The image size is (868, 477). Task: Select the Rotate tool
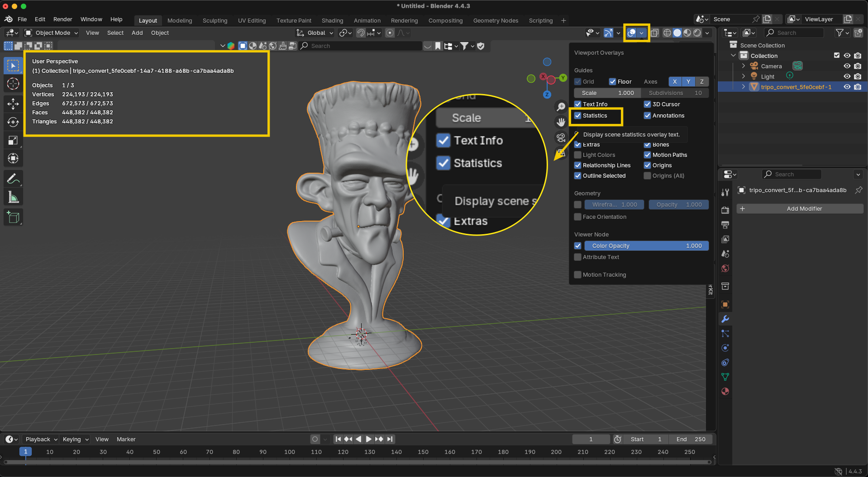pos(13,122)
